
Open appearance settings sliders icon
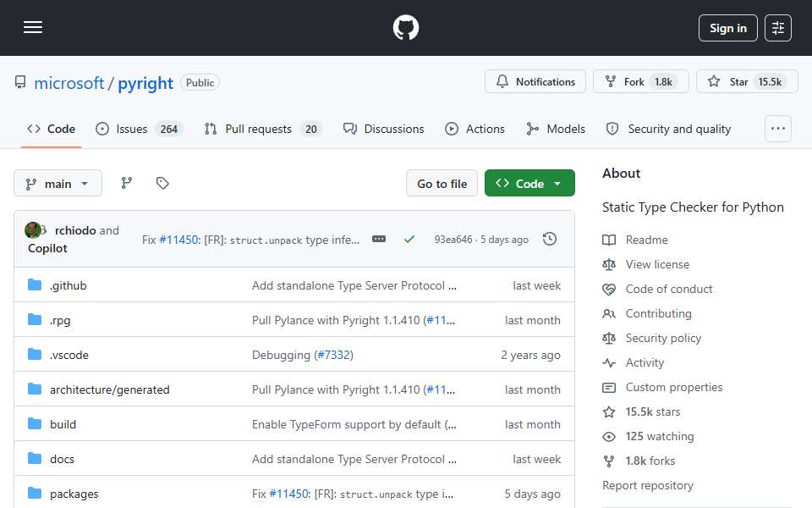[778, 28]
